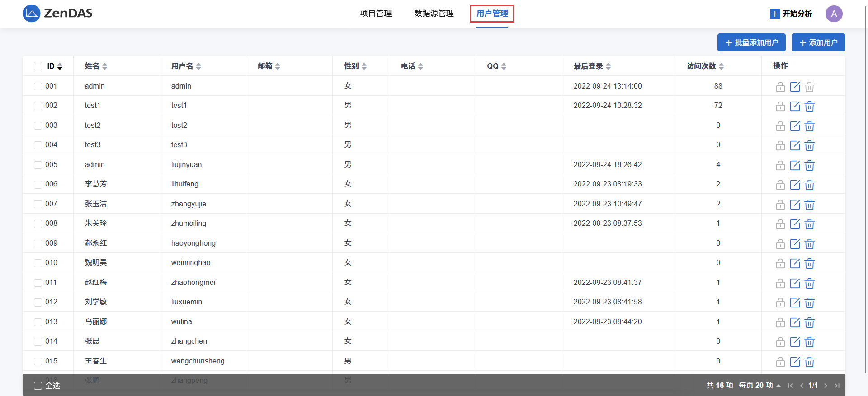Go to the next page arrow
The height and width of the screenshot is (396, 868).
tap(826, 386)
